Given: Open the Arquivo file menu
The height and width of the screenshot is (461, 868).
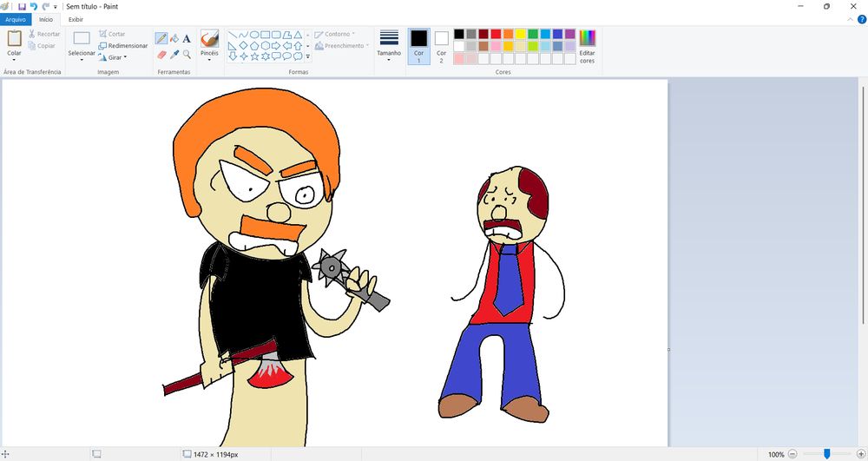Looking at the screenshot, I should pos(16,19).
